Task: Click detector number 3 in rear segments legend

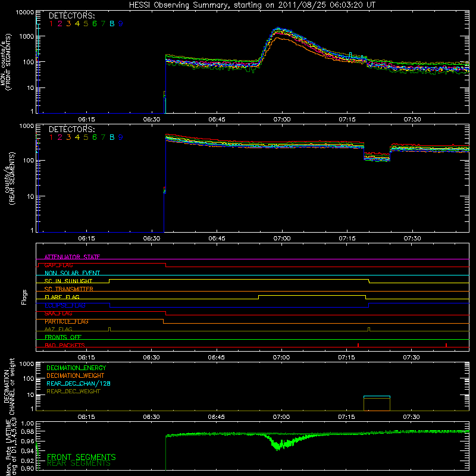Action: 68,137
